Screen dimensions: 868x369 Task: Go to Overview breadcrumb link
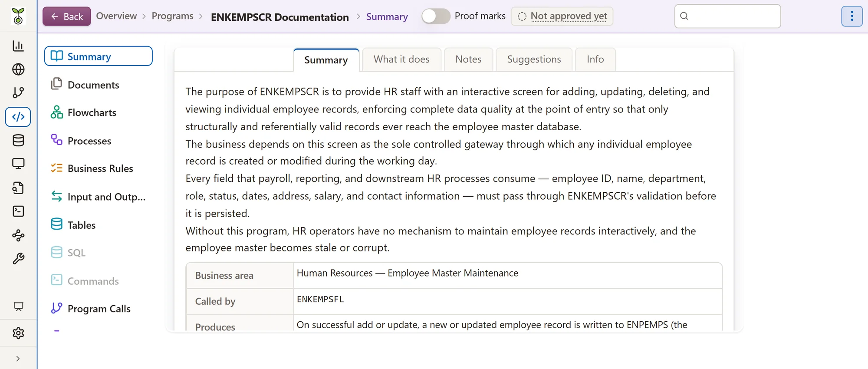(x=116, y=16)
